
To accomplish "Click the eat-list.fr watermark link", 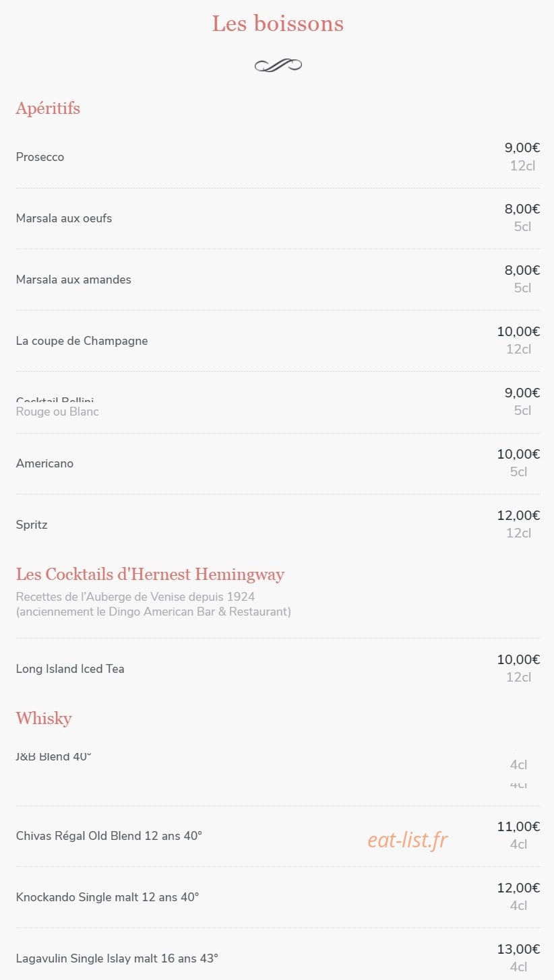I will tap(408, 840).
